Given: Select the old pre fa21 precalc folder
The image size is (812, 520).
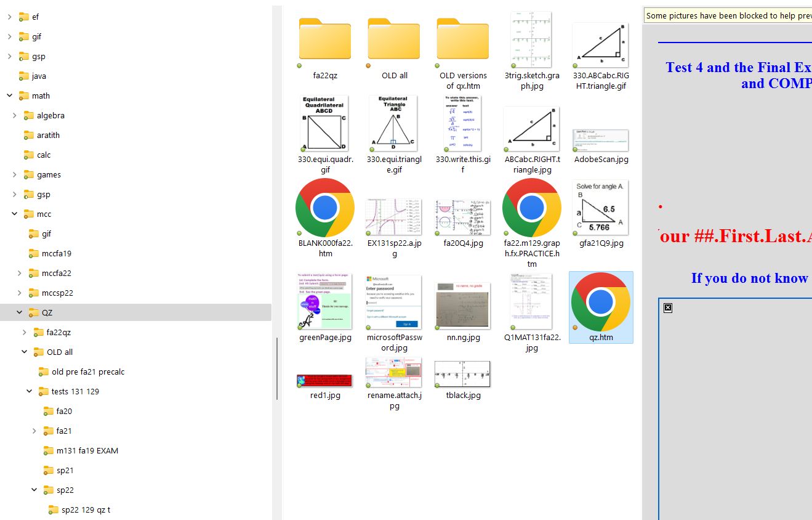Looking at the screenshot, I should coord(87,372).
